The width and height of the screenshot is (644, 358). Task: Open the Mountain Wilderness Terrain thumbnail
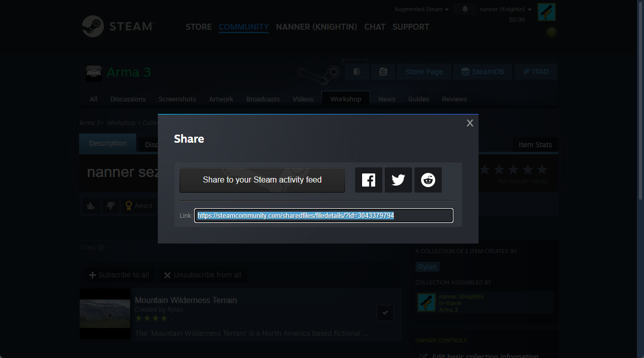click(105, 314)
